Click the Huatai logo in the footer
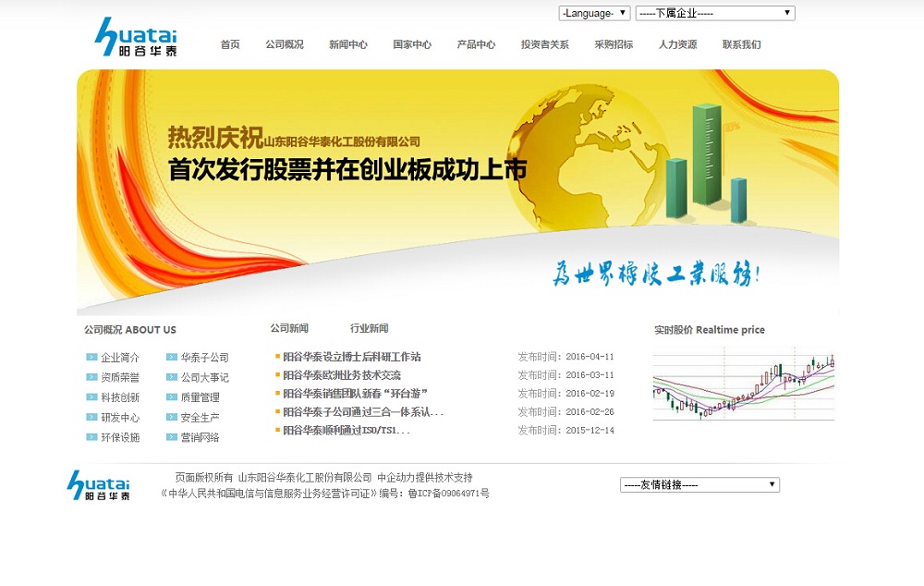924x586 pixels. click(x=99, y=485)
